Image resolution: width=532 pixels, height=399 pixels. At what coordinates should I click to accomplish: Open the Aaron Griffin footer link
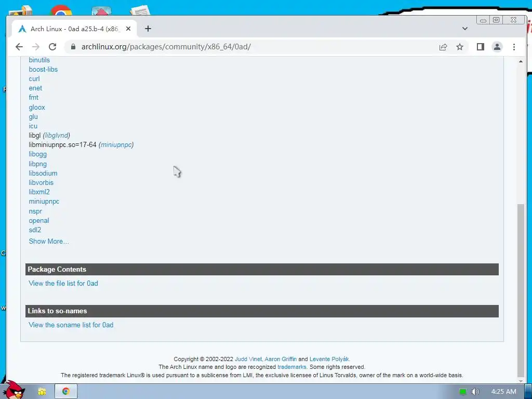[x=281, y=359]
